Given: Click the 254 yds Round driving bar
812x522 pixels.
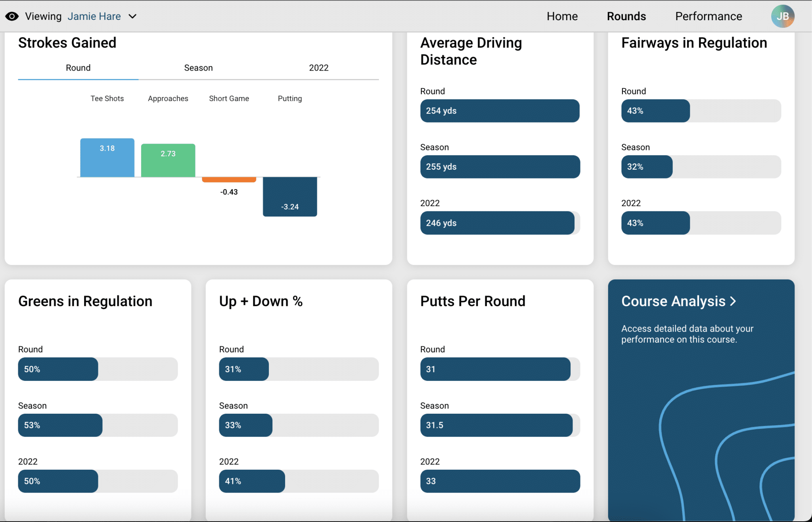Looking at the screenshot, I should (x=500, y=111).
